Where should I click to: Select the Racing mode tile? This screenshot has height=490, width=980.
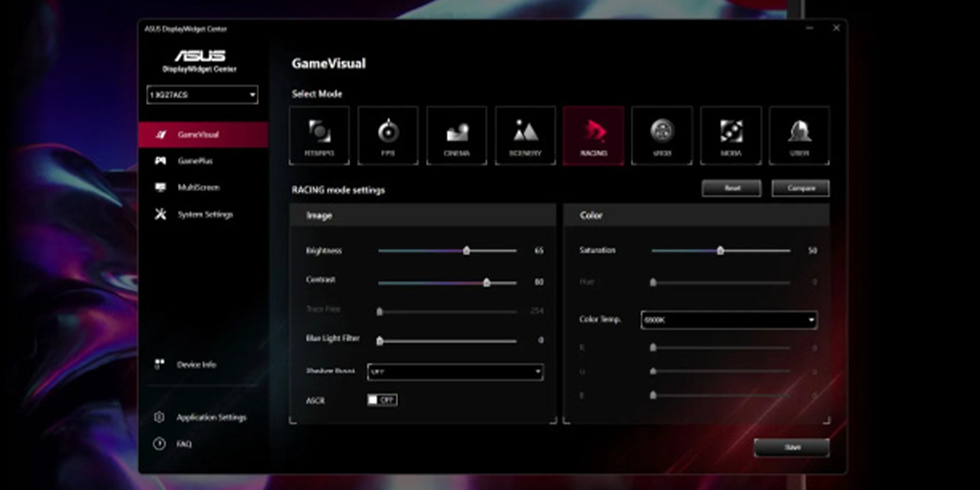pyautogui.click(x=594, y=135)
